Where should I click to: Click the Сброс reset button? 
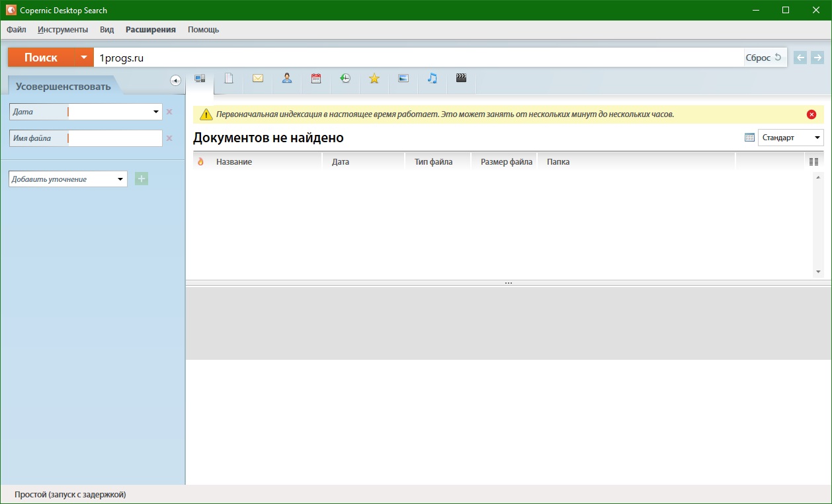(x=764, y=58)
